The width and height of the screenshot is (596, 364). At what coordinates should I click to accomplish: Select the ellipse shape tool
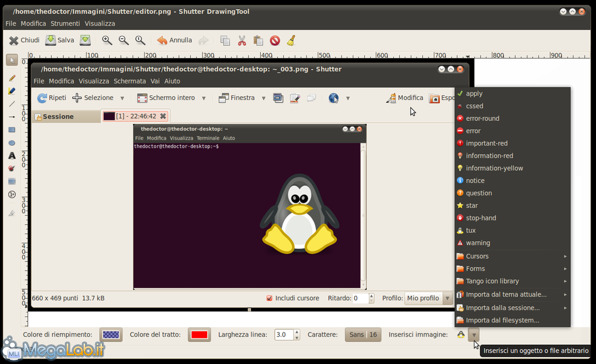[x=11, y=143]
